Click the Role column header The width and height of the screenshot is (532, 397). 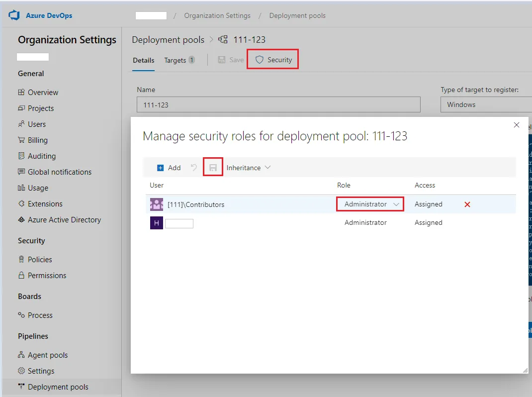click(344, 186)
